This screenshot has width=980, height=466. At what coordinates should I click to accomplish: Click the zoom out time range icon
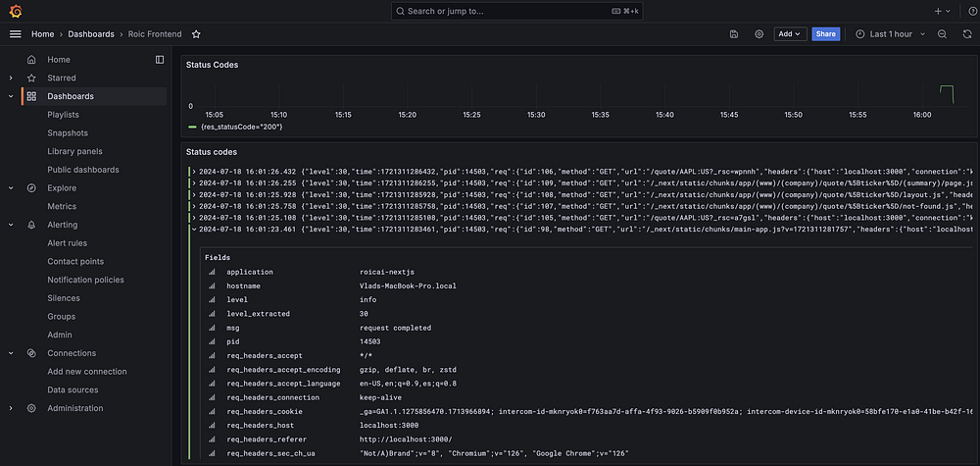[942, 34]
